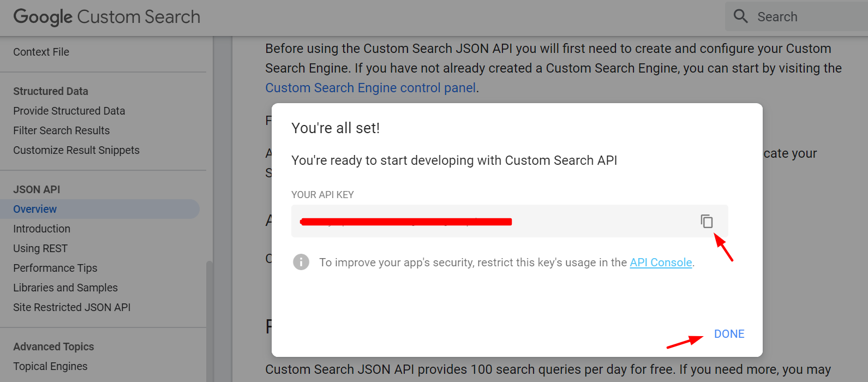Open Topical Engines under Advanced Topics
The height and width of the screenshot is (382, 868).
click(x=50, y=366)
